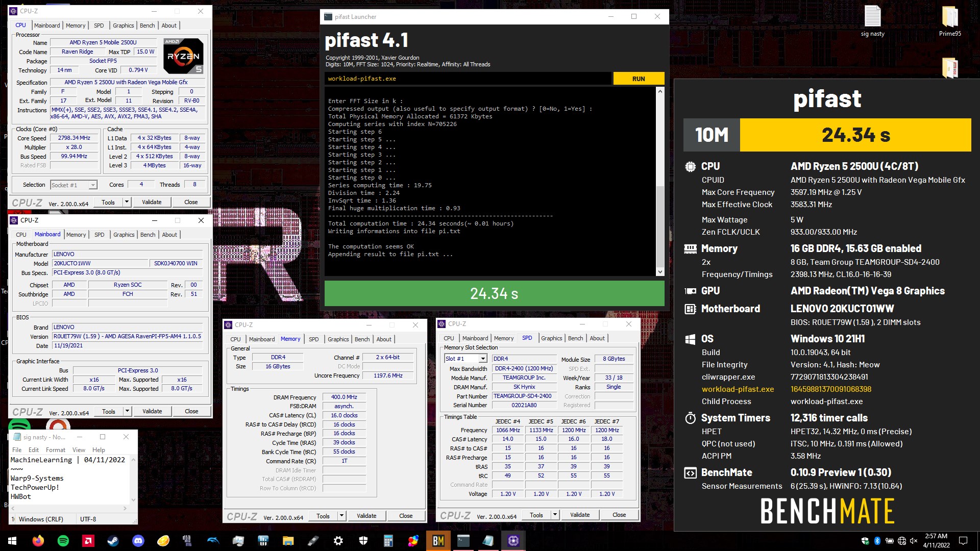Open Bench tab in Mainboard window
980x551 pixels.
tap(148, 235)
